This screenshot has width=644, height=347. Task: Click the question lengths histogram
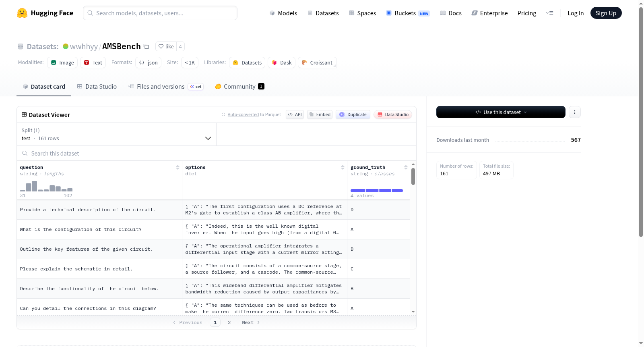pos(46,186)
